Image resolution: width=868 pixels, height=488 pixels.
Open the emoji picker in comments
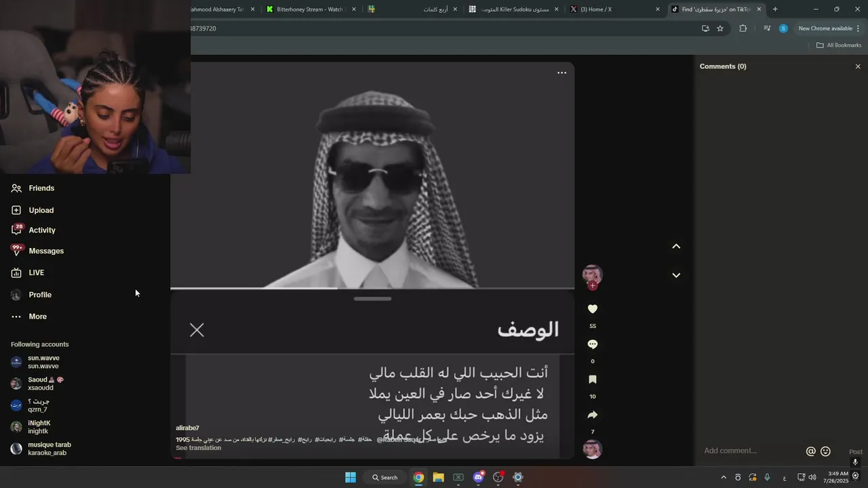pyautogui.click(x=825, y=451)
